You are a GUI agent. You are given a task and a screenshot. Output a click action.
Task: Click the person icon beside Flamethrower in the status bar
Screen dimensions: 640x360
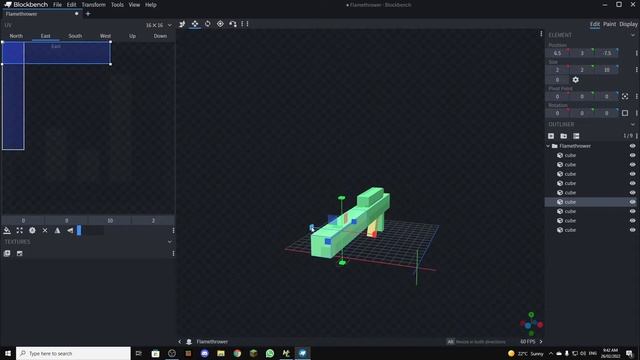(189, 342)
